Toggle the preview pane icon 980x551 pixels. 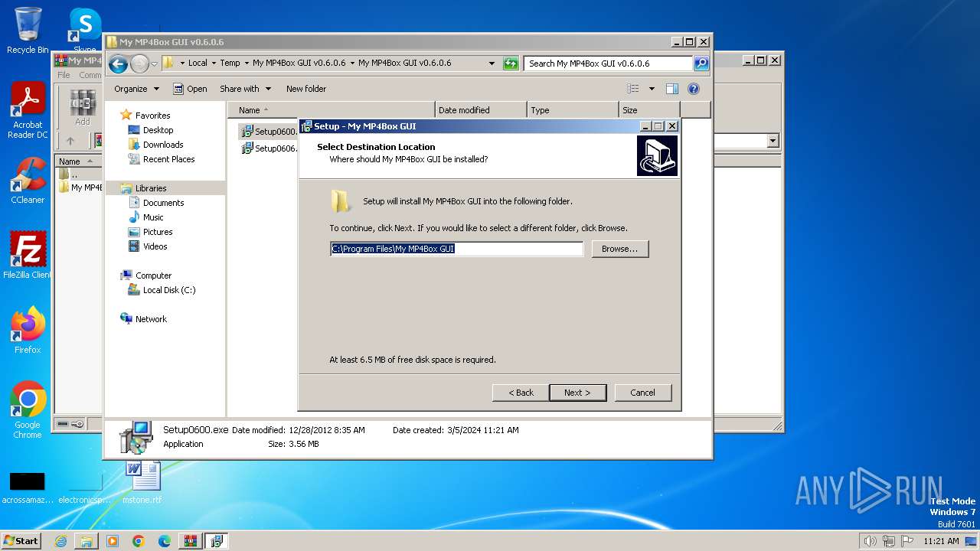coord(672,89)
